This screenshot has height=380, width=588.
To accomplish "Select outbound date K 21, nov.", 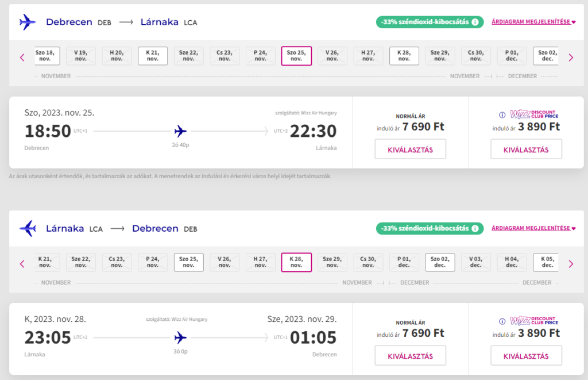I will pos(153,56).
